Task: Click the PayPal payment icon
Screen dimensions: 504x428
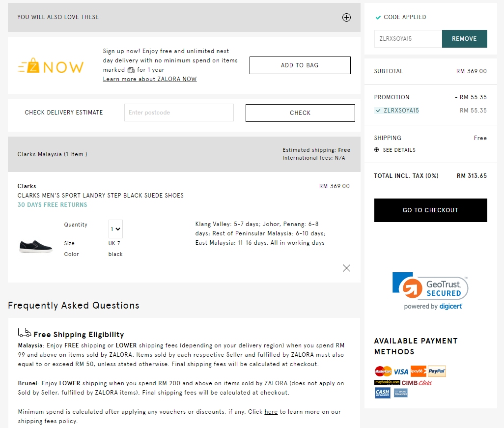Action: click(437, 371)
